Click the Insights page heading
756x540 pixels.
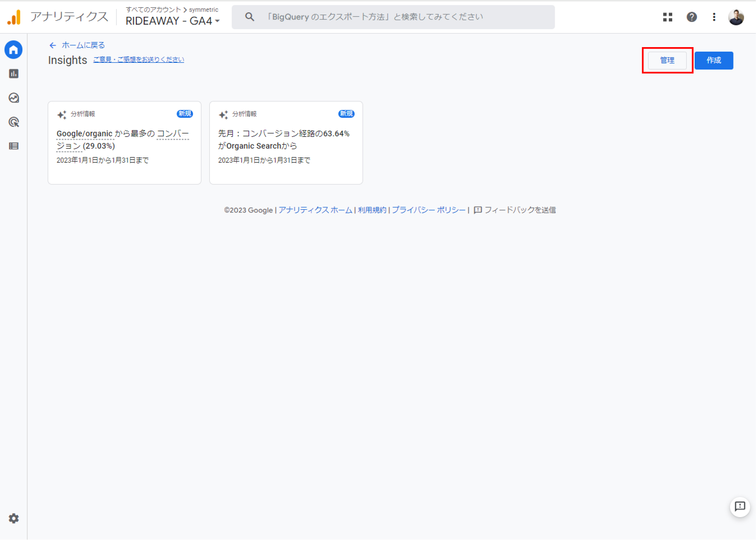(67, 60)
